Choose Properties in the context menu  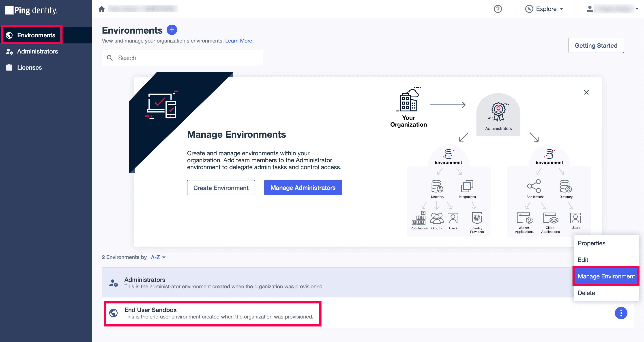591,243
